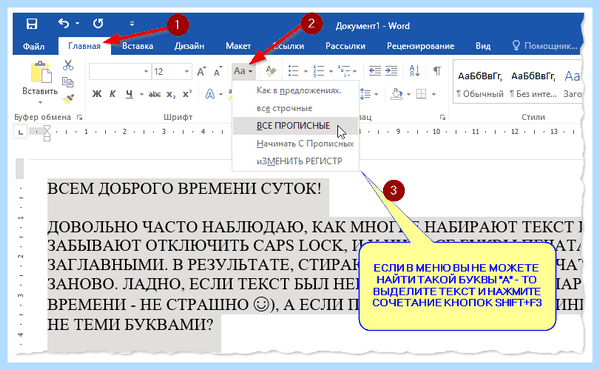Open the Paragraph dialog launcher

442,117
